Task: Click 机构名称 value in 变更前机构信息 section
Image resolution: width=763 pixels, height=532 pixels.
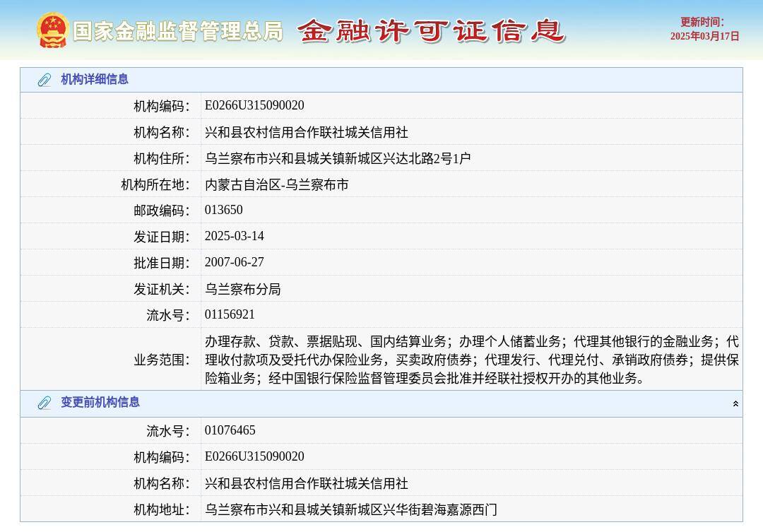Action: (x=307, y=483)
